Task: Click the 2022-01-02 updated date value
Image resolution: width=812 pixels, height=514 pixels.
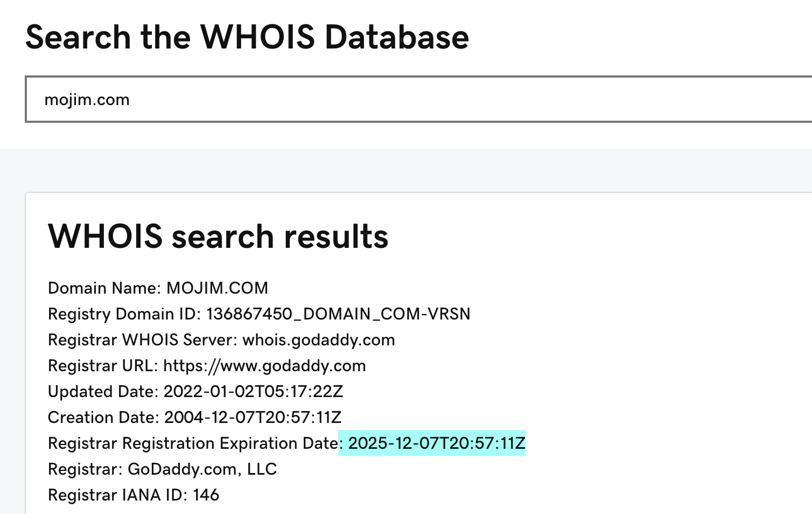Action: [253, 392]
